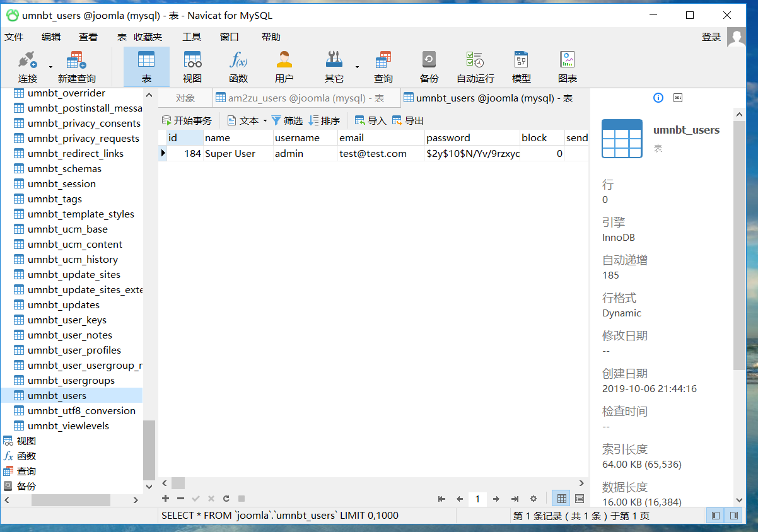
Task: Select the umnbt_session table in tree
Action: [x=62, y=183]
